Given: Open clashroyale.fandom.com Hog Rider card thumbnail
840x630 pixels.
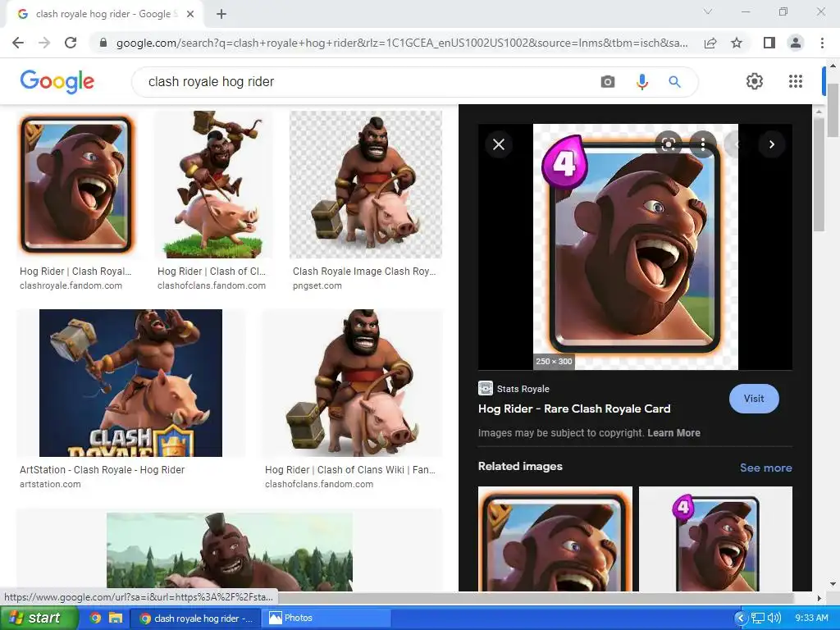Looking at the screenshot, I should point(76,185).
